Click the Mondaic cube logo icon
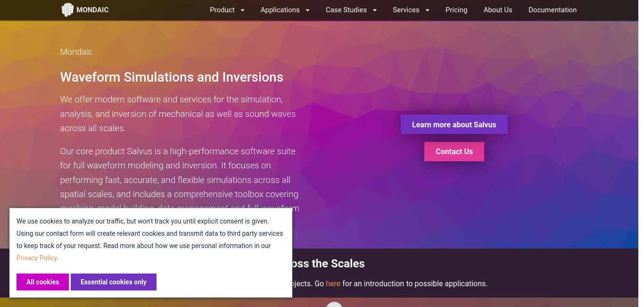This screenshot has width=644, height=307. 67,10
